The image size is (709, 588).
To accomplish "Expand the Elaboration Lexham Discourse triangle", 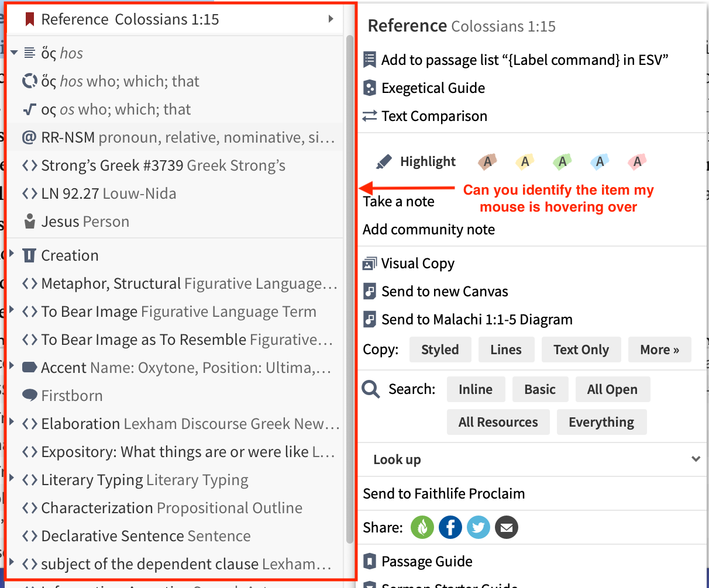I will pyautogui.click(x=11, y=422).
